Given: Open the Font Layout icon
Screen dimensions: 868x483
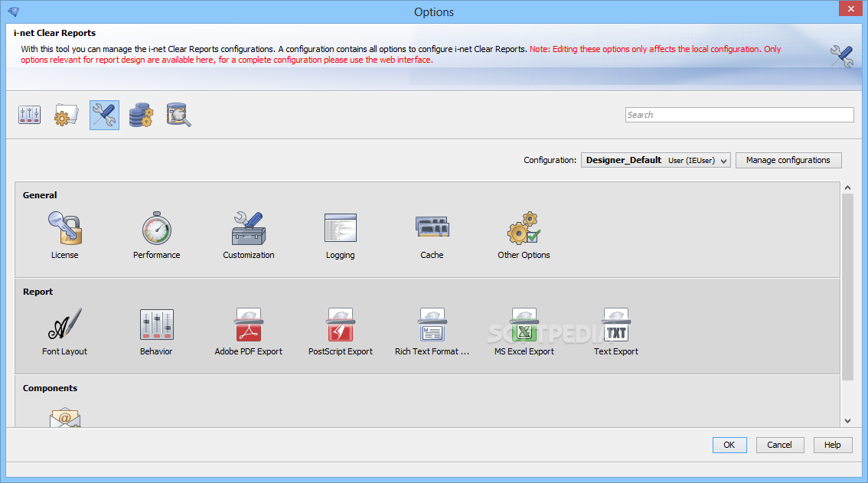Looking at the screenshot, I should point(65,324).
